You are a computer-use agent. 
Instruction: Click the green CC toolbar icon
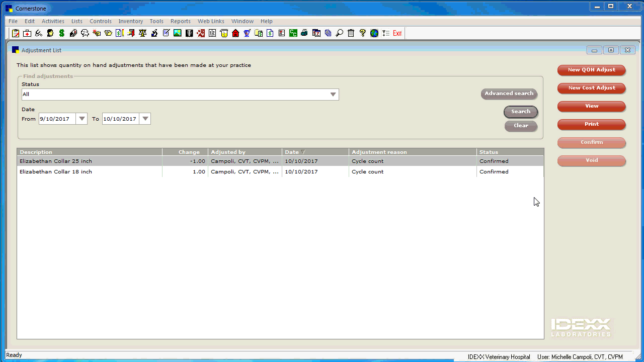click(293, 33)
